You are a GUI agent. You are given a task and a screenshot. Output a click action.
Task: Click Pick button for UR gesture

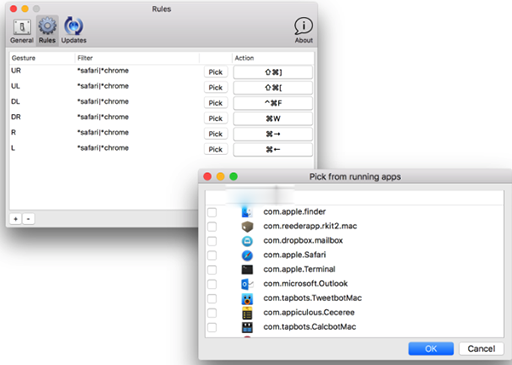[216, 72]
